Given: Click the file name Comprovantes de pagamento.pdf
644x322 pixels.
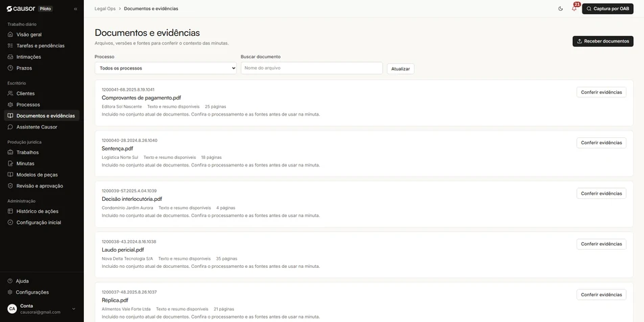Looking at the screenshot, I should [141, 97].
